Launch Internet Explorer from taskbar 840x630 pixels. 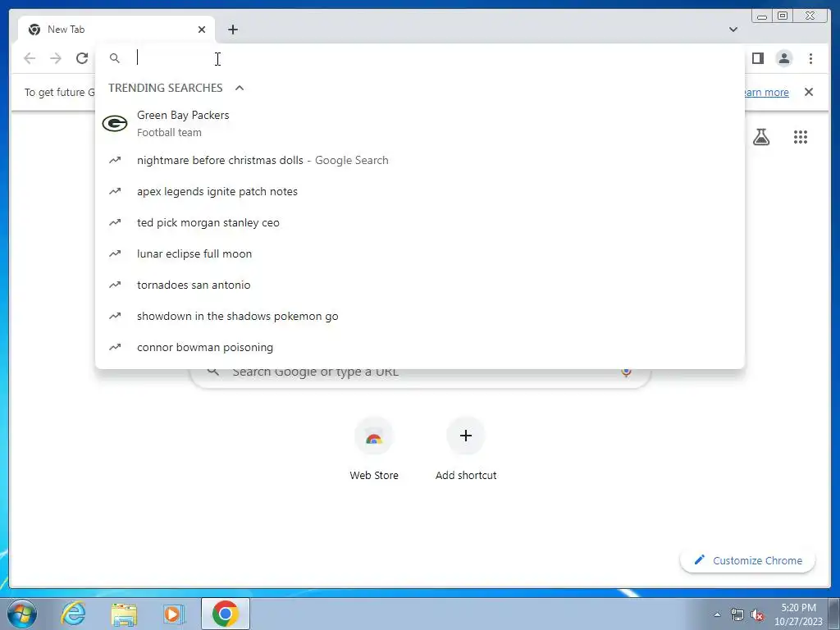pyautogui.click(x=73, y=614)
